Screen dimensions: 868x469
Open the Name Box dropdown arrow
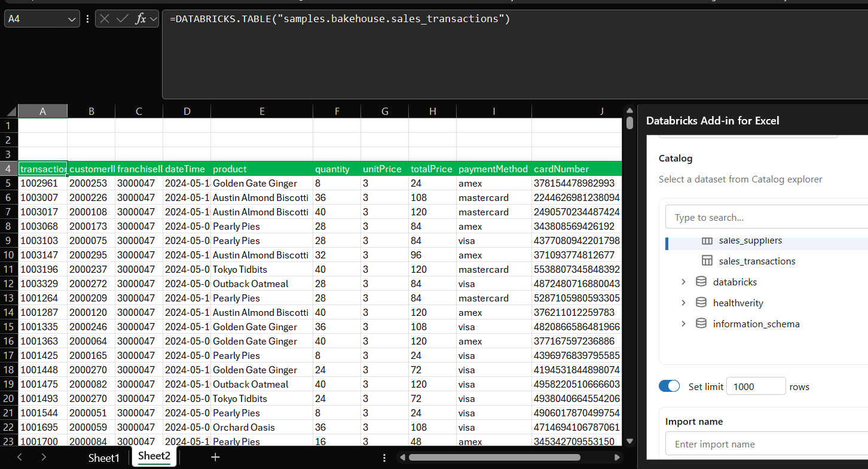coord(72,19)
